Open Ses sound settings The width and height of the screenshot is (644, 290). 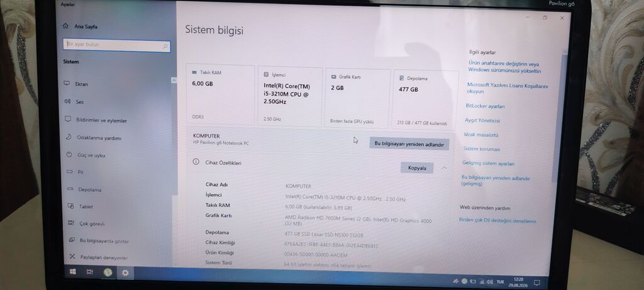pyautogui.click(x=79, y=102)
